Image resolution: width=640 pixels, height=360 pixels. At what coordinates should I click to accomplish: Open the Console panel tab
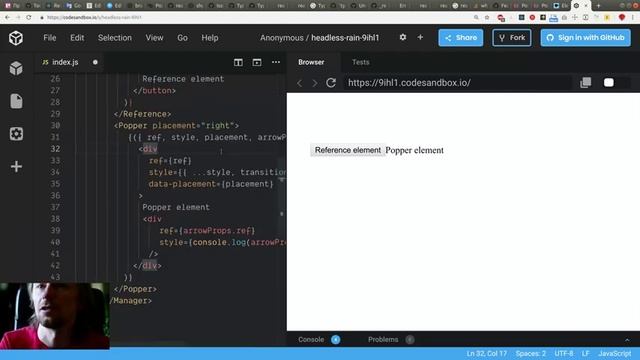click(x=311, y=340)
